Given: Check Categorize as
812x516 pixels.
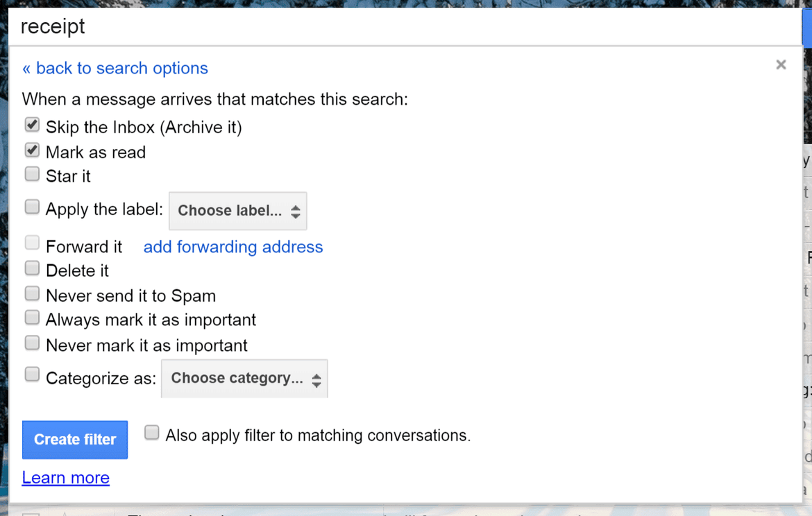Looking at the screenshot, I should pos(32,374).
